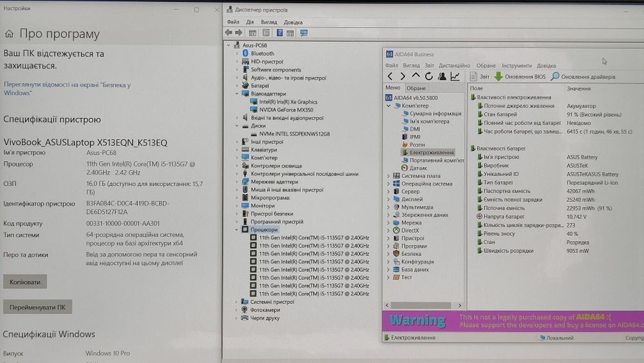The image size is (644, 363).
Task: Click Device Manager back arrow
Action: click(229, 33)
